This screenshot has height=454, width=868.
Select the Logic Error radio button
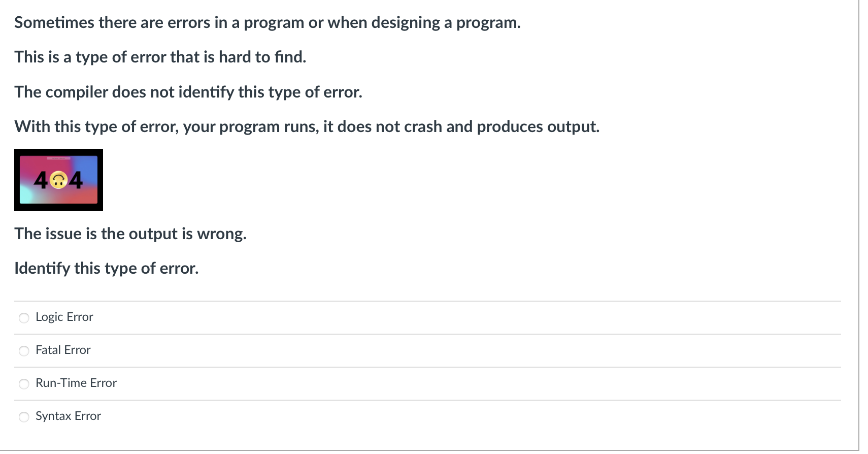[x=24, y=318]
